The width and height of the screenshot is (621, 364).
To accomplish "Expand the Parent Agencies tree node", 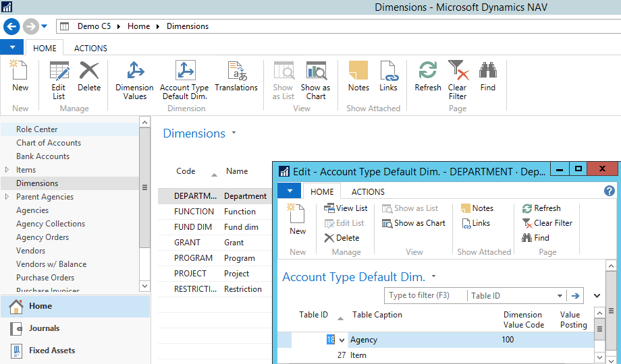I will tap(7, 197).
